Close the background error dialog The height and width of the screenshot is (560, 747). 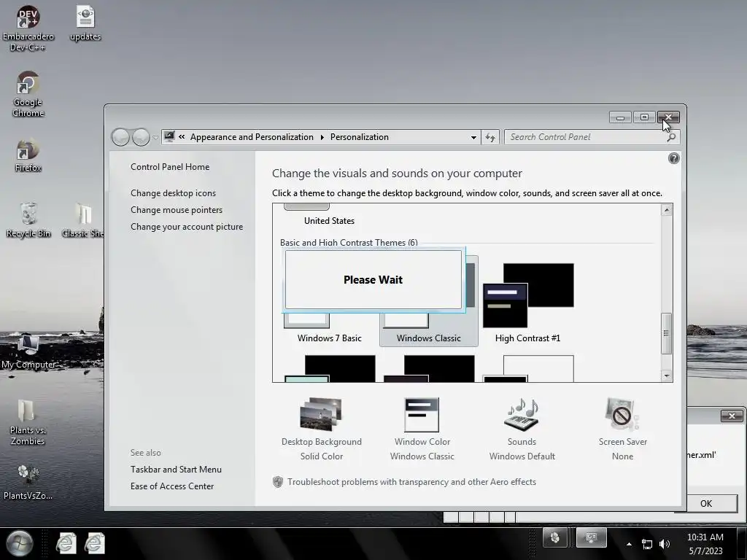[731, 416]
